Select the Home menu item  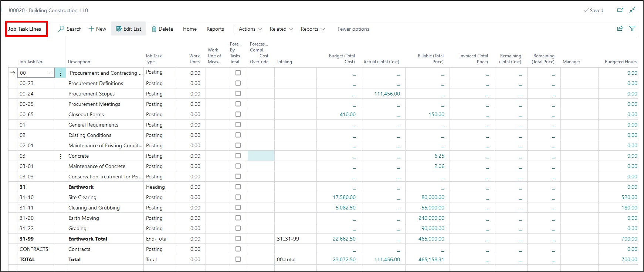click(x=190, y=29)
